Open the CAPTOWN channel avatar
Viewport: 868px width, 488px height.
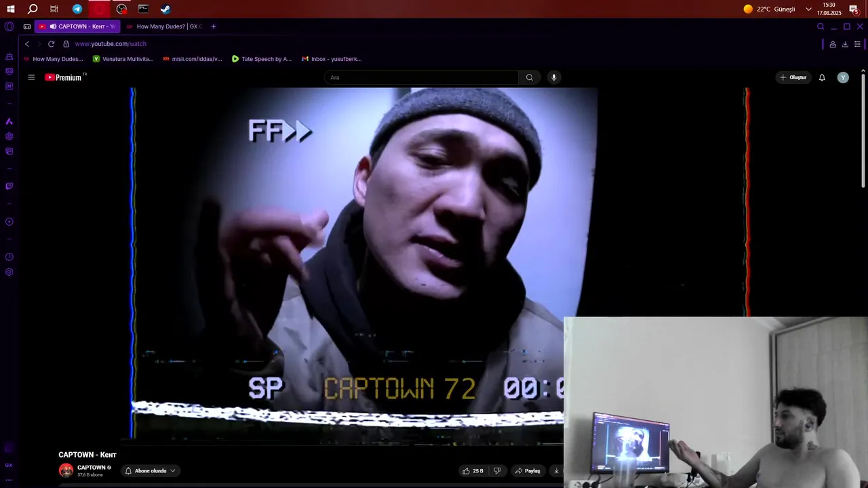click(x=66, y=470)
